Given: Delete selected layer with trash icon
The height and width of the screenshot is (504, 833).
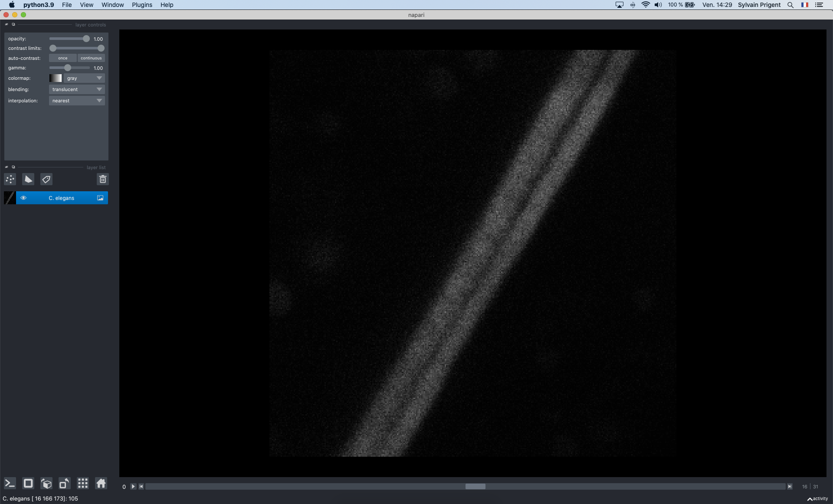Looking at the screenshot, I should tap(103, 179).
